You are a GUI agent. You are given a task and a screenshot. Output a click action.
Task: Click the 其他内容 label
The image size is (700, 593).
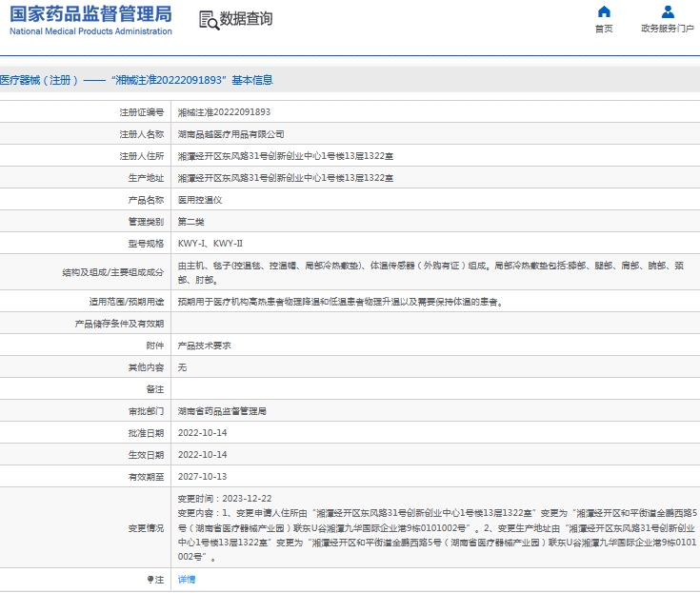pos(146,367)
